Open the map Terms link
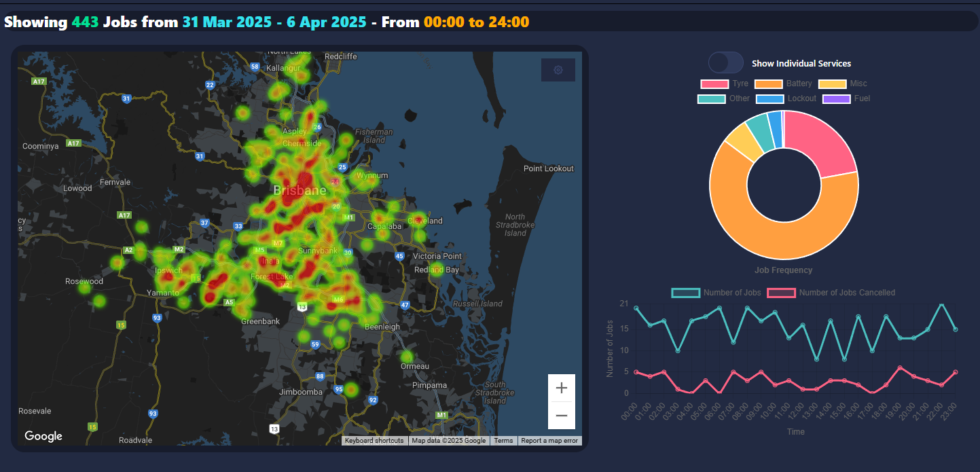This screenshot has height=472, width=980. (x=503, y=441)
